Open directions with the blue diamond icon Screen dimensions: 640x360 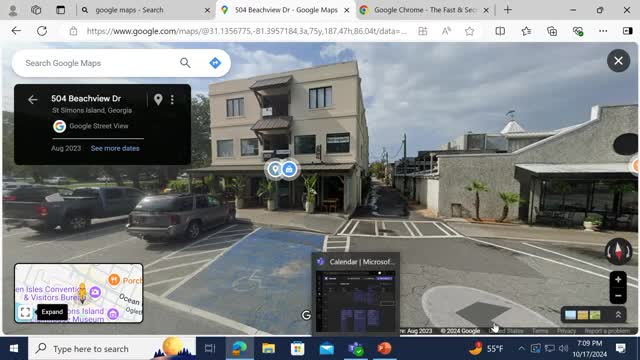click(x=215, y=63)
